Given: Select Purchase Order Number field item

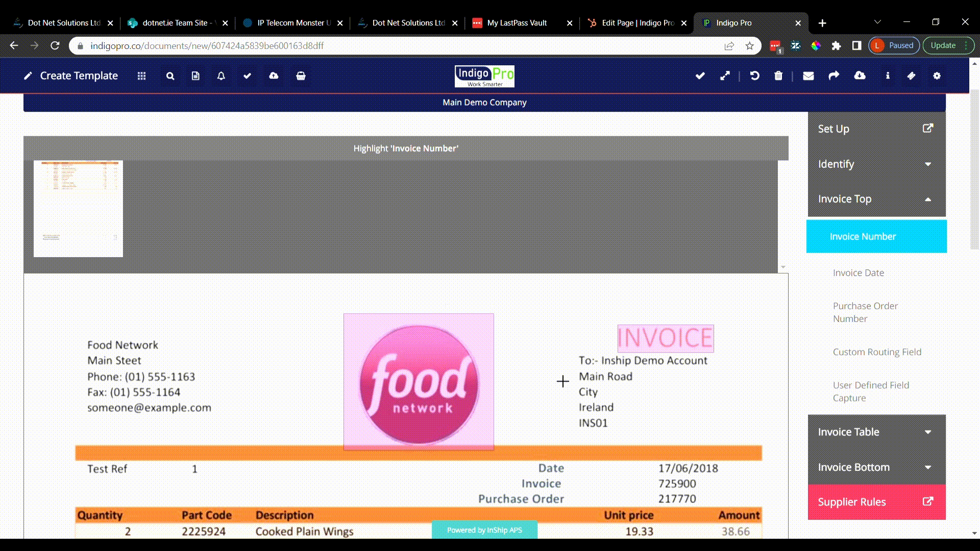Looking at the screenshot, I should click(865, 312).
